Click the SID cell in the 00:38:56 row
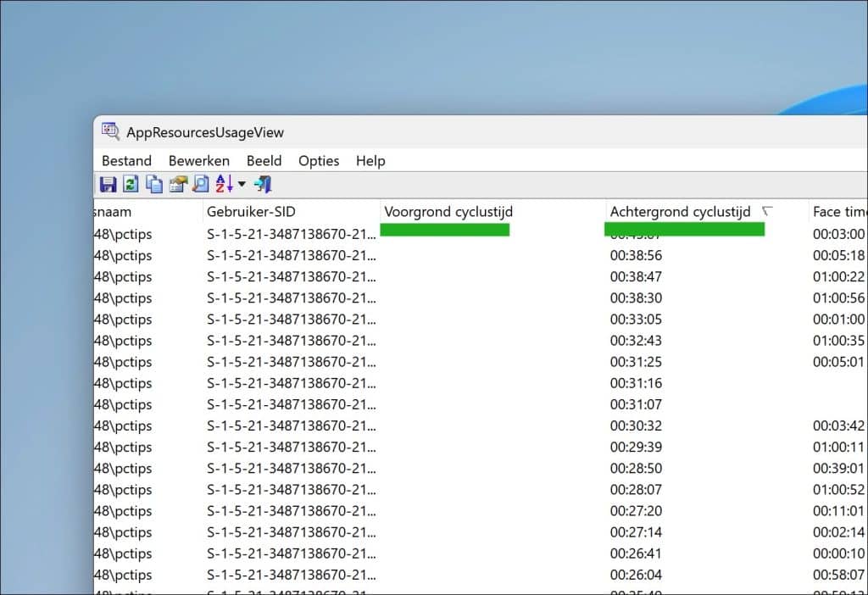 point(292,255)
